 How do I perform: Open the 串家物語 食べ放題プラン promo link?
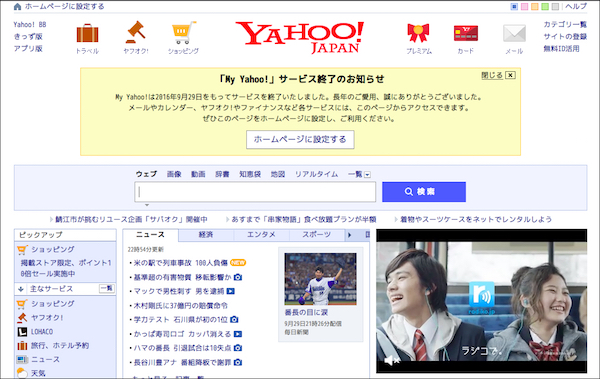click(x=304, y=219)
